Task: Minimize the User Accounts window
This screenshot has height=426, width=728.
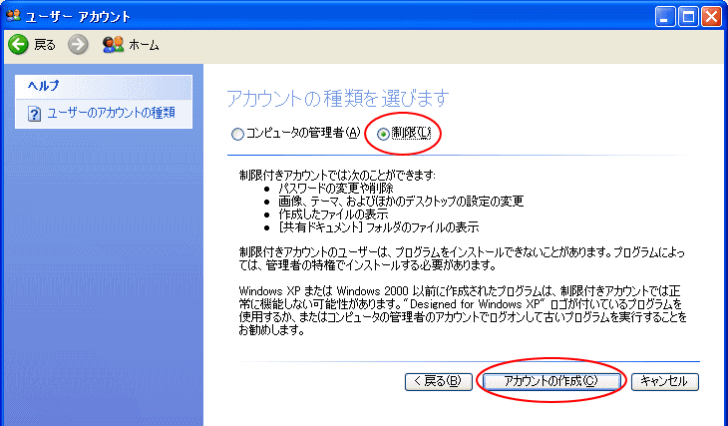Action: point(665,17)
